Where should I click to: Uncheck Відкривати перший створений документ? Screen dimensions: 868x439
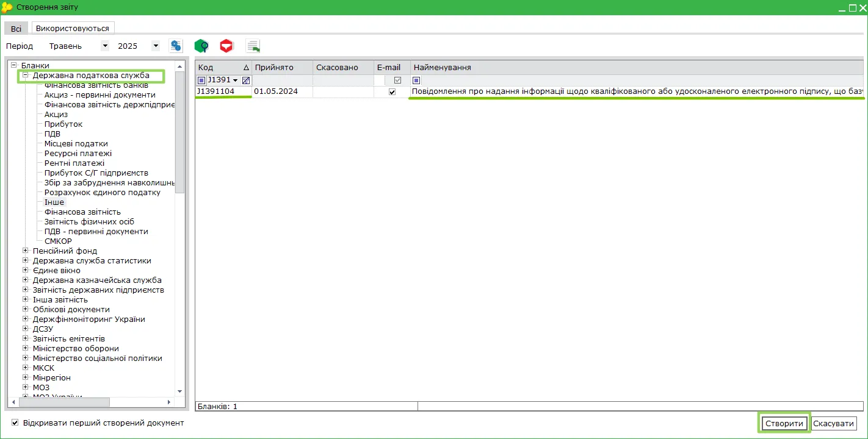tap(15, 423)
